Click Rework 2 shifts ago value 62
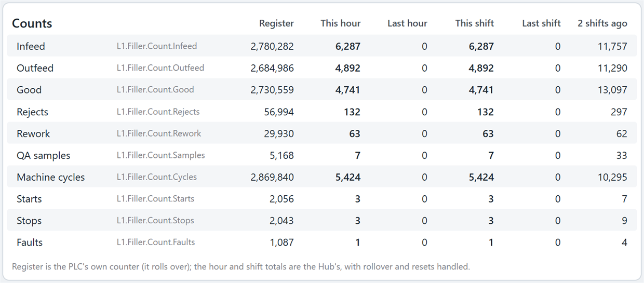644x283 pixels. coord(622,133)
